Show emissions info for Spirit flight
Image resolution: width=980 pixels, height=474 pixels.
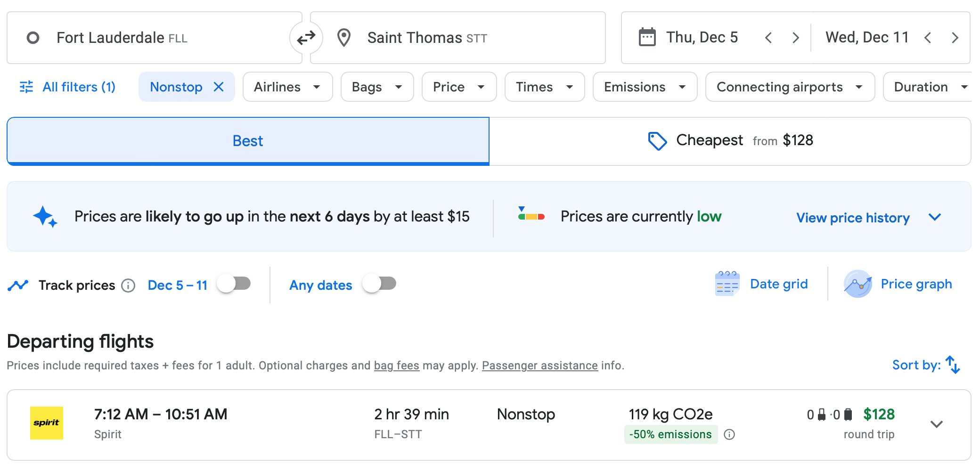click(x=729, y=434)
